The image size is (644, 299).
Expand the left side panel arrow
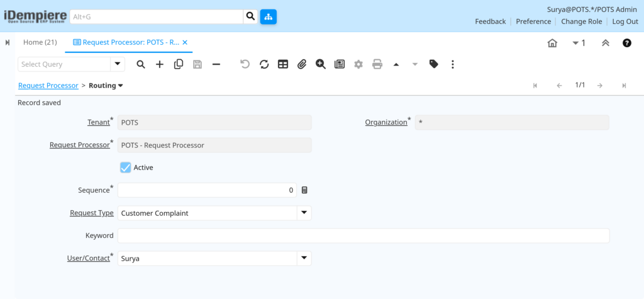point(8,43)
